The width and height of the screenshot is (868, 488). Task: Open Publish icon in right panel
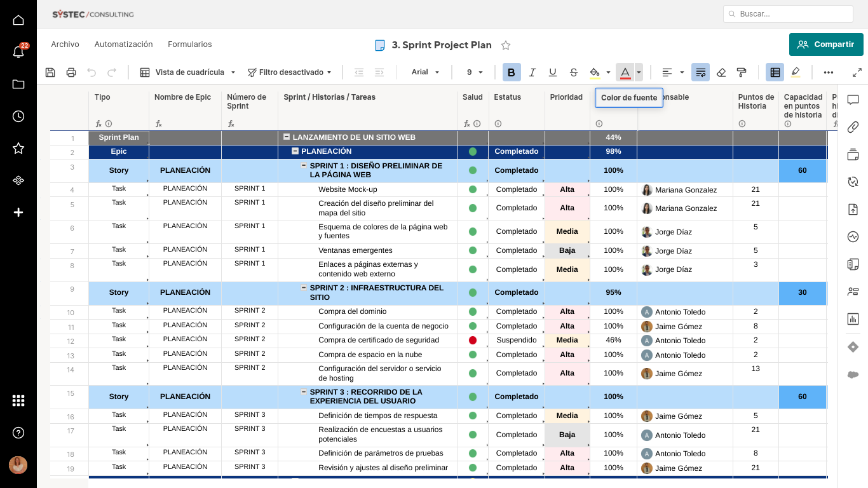[853, 210]
